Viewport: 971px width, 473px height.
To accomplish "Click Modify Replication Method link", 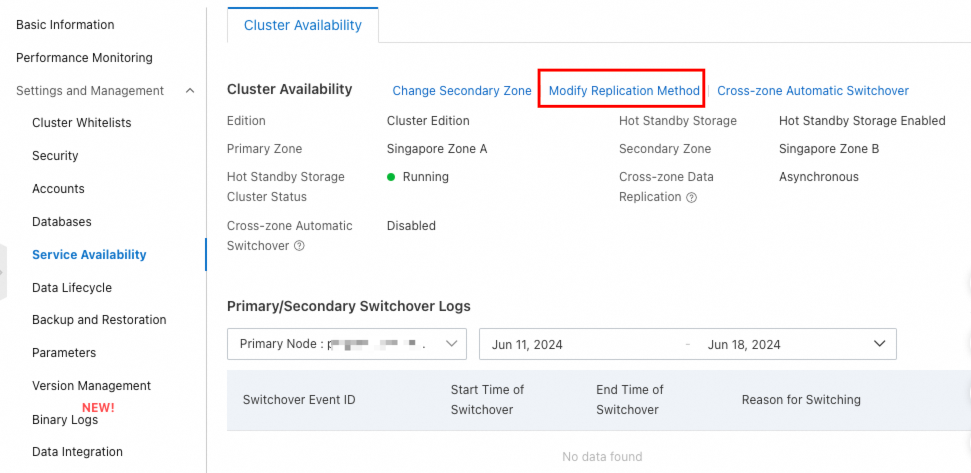I will click(624, 91).
